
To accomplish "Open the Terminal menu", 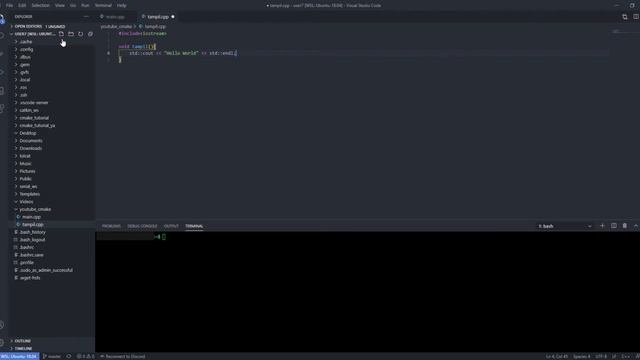I will pos(103,5).
